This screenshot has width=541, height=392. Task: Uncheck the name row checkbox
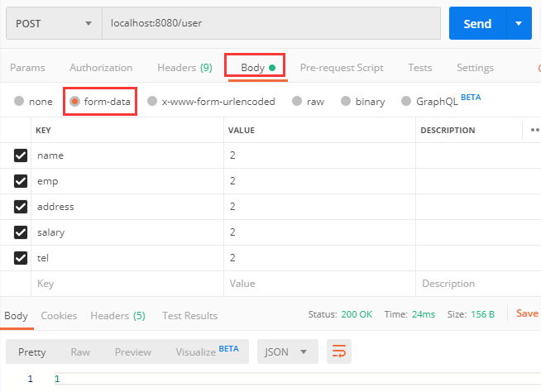click(21, 155)
